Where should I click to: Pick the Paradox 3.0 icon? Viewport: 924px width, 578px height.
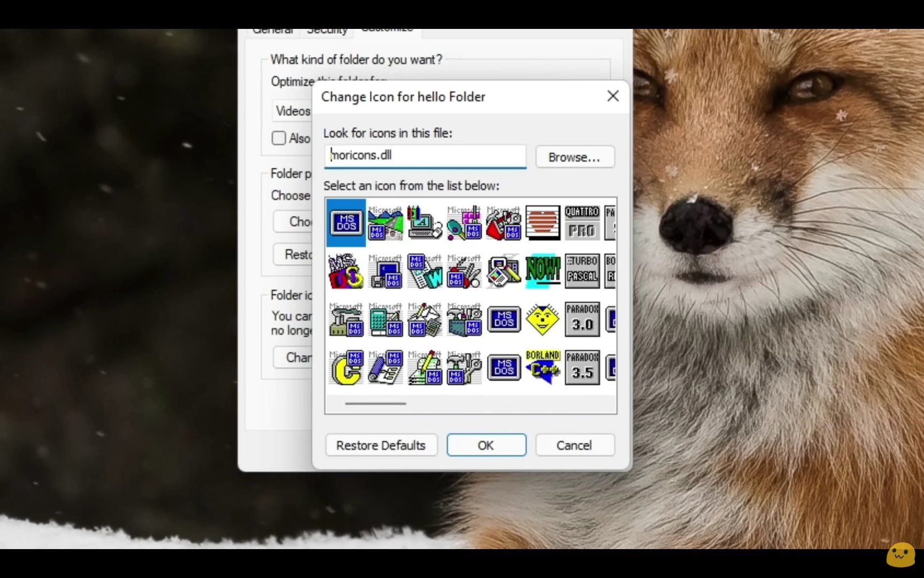pyautogui.click(x=582, y=320)
